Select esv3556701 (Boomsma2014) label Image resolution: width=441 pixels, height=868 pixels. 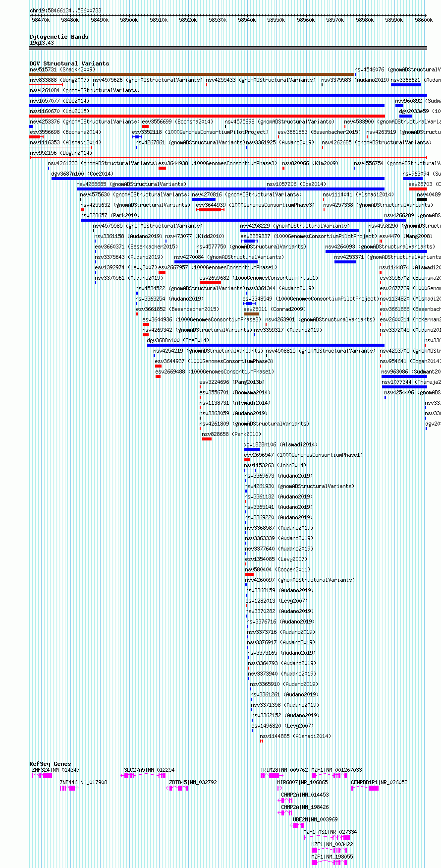point(235,392)
